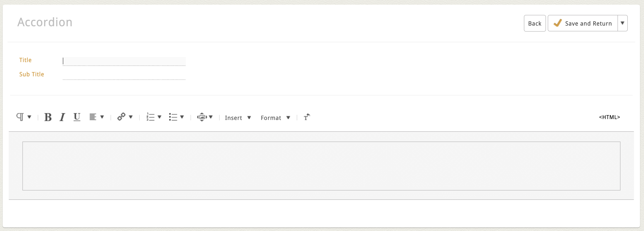Viewport: 644px width, 231px height.
Task: Open the link options dropdown arrow
Action: (x=131, y=117)
